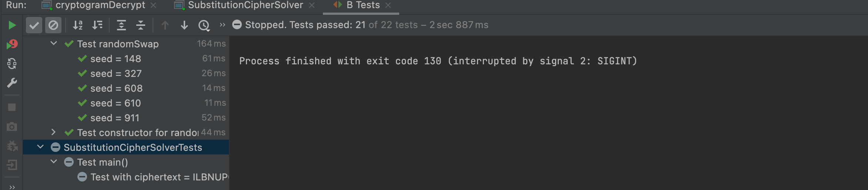Close the B Tests tab
The image size is (868, 190).
388,5
